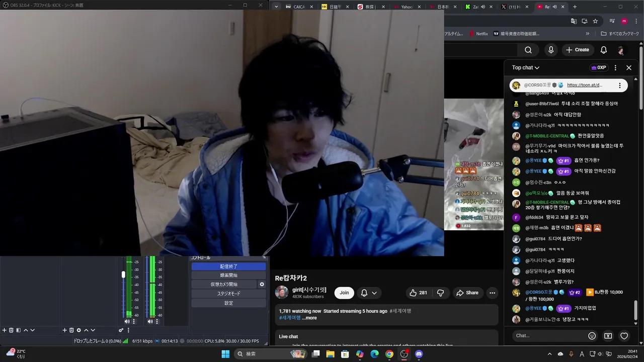The height and width of the screenshot is (362, 644).
Task: Switch to the X (11) browser tab
Action: click(515, 7)
